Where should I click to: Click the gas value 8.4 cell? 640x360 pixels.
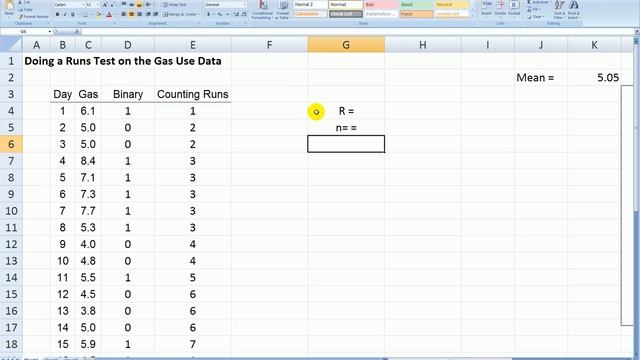click(x=88, y=161)
